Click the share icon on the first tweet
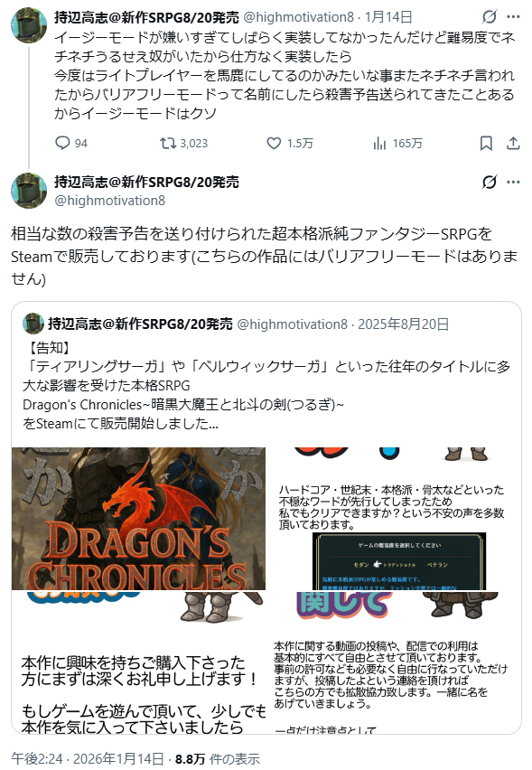532x770 pixels. (x=513, y=143)
